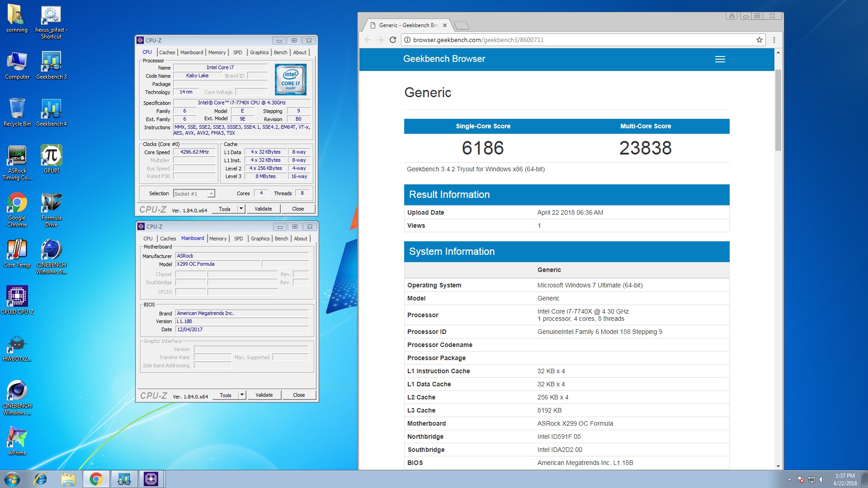Open the ASRock Timing Configurator desktop icon
868x488 pixels.
pyautogui.click(x=17, y=163)
